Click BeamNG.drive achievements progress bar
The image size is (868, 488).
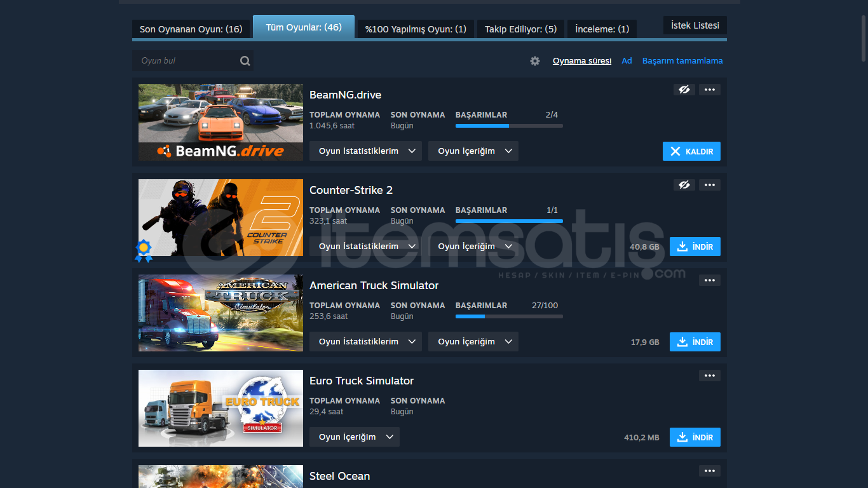pos(509,126)
